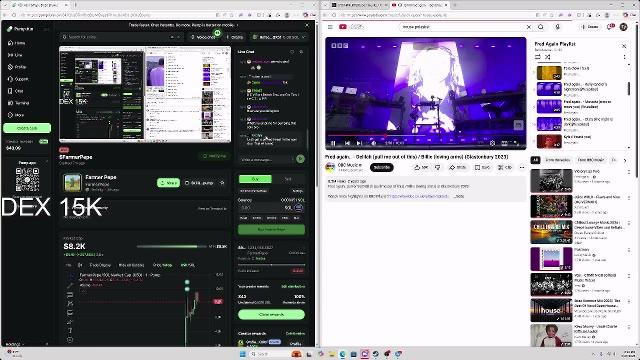Click the bonding curve progress bar
This screenshot has width=640, height=360.
coord(172,247)
